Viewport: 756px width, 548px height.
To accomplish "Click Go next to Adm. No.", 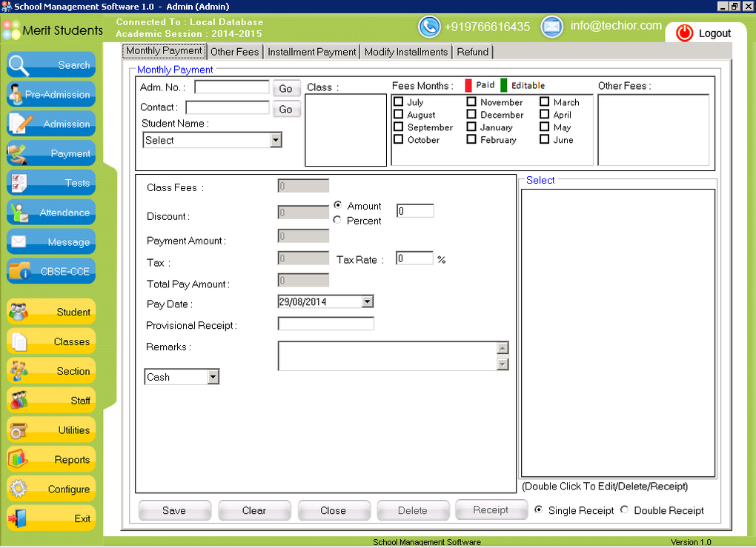I will coord(286,89).
